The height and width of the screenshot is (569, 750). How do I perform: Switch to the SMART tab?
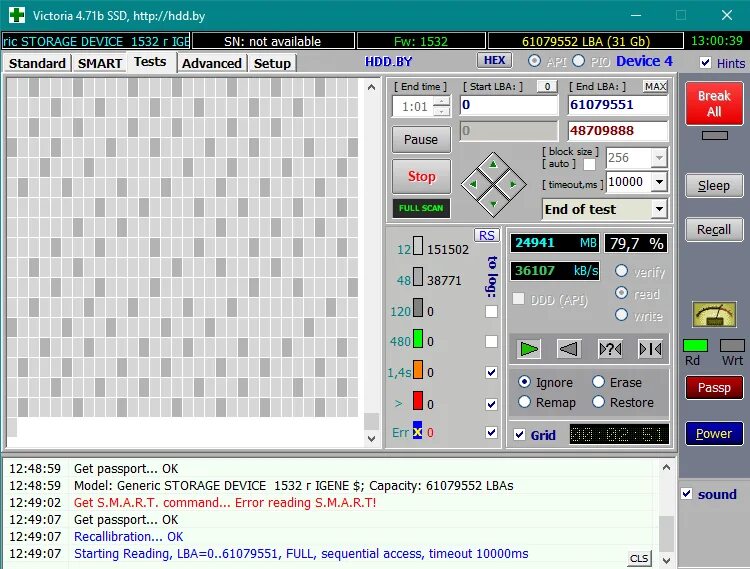point(99,63)
